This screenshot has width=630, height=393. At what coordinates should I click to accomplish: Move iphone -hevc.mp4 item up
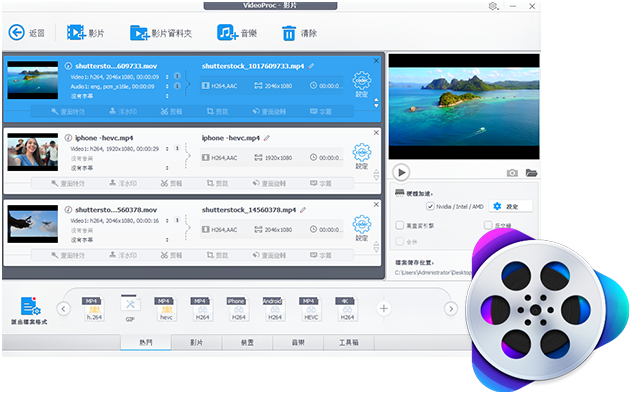click(376, 172)
